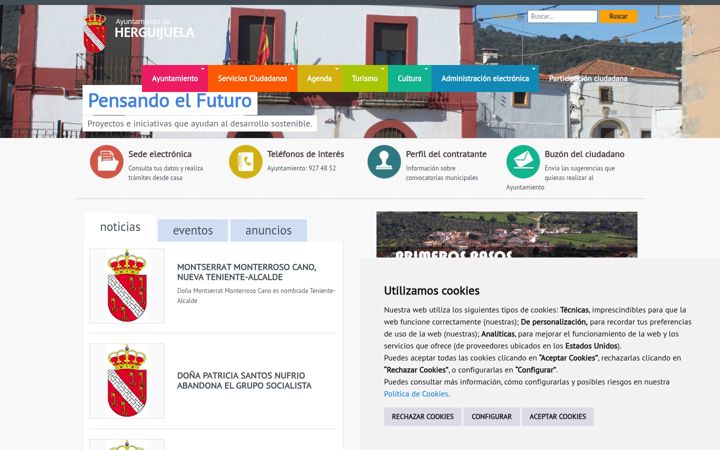The height and width of the screenshot is (450, 720).
Task: Open the Sede electrónica red icon
Action: pyautogui.click(x=107, y=162)
